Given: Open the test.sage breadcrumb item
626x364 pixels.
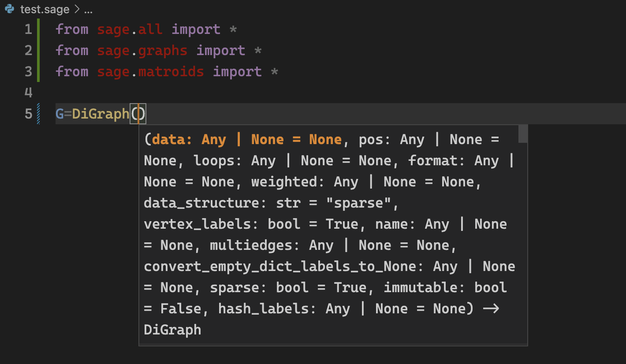Looking at the screenshot, I should click(45, 10).
